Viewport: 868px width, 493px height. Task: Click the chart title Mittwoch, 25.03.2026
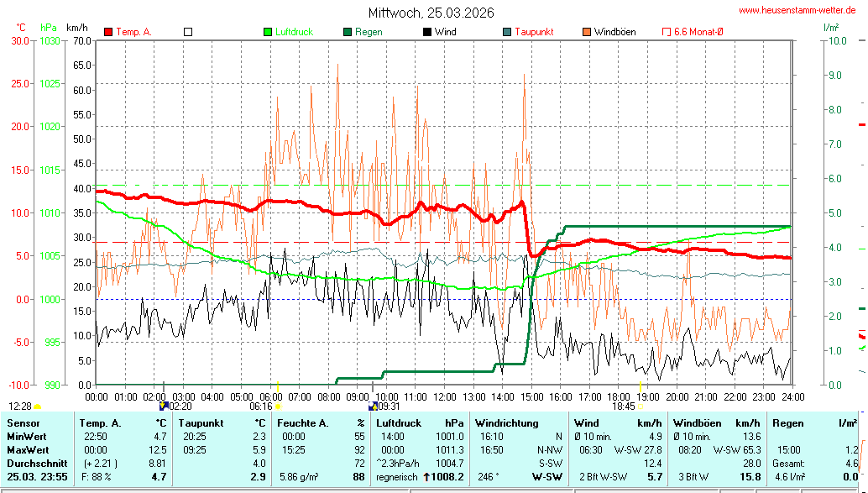pyautogui.click(x=431, y=13)
